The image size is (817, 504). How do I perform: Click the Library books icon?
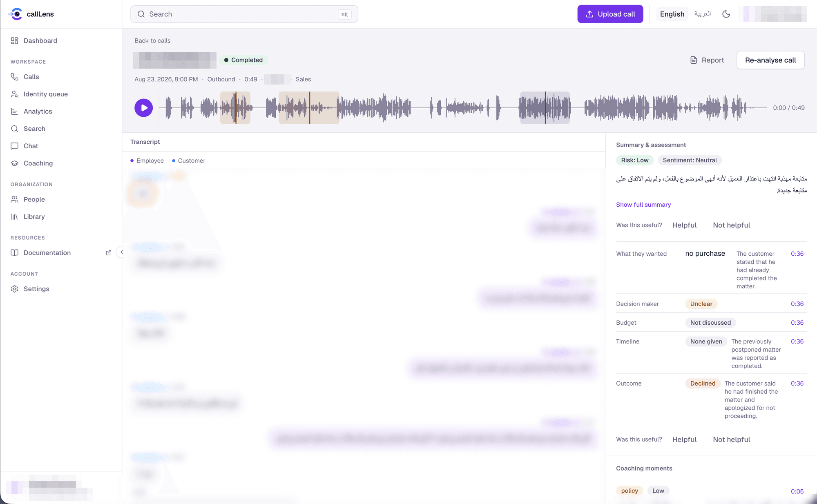(15, 217)
